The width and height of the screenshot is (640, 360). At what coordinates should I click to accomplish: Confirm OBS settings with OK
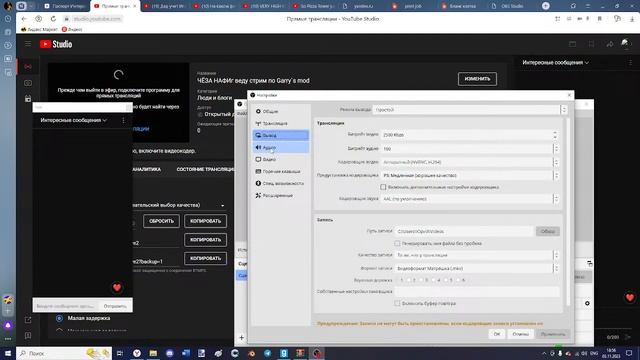(497, 334)
